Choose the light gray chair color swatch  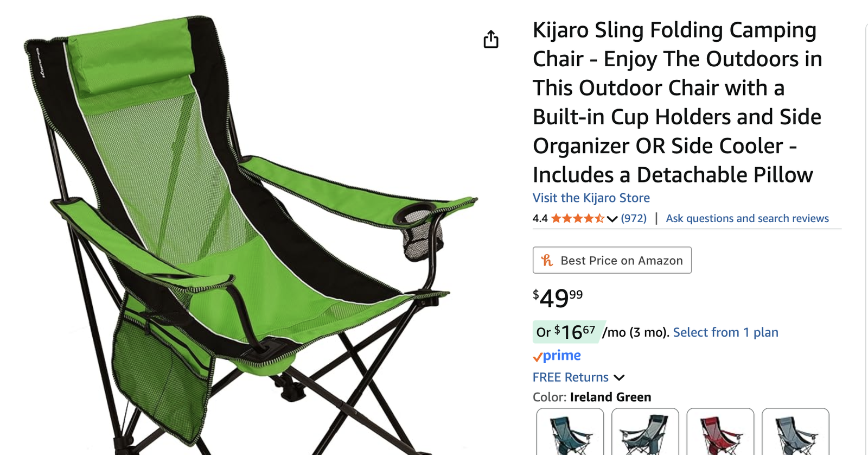795,432
